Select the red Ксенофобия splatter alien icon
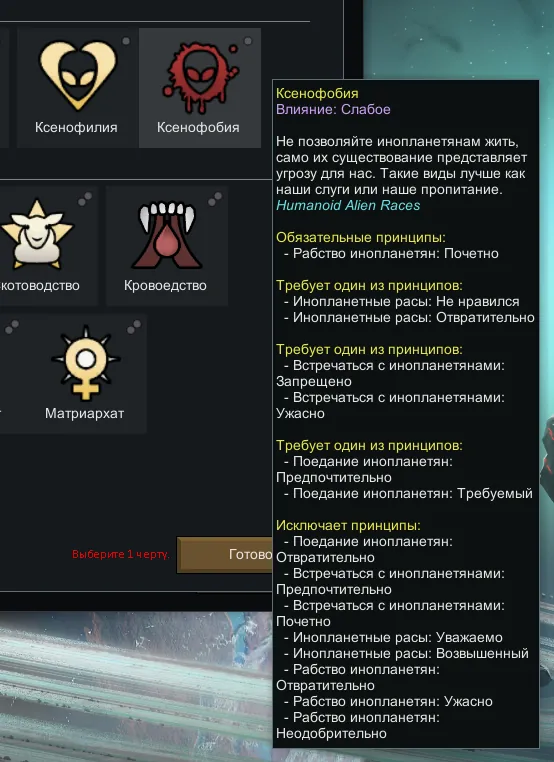 click(x=200, y=76)
